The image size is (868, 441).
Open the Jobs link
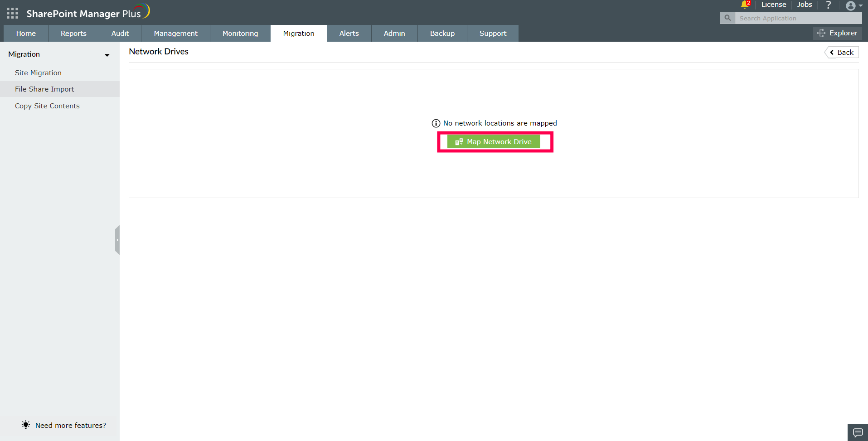click(805, 5)
